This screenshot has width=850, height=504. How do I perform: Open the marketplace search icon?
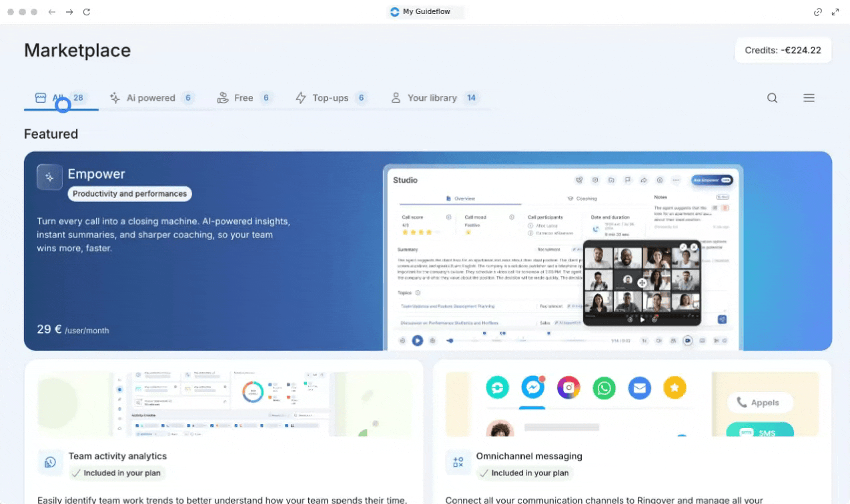[772, 98]
